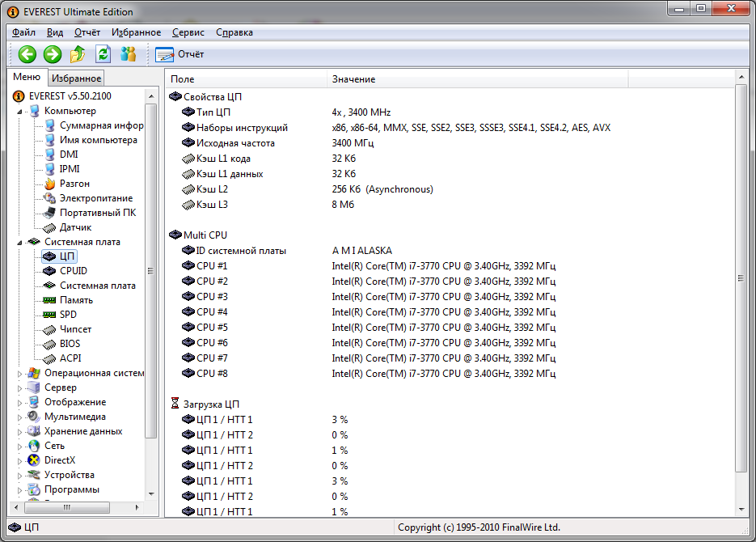Screen dimensions: 756x542
Task: Go up one level with folder-arrow icon
Action: [x=78, y=54]
